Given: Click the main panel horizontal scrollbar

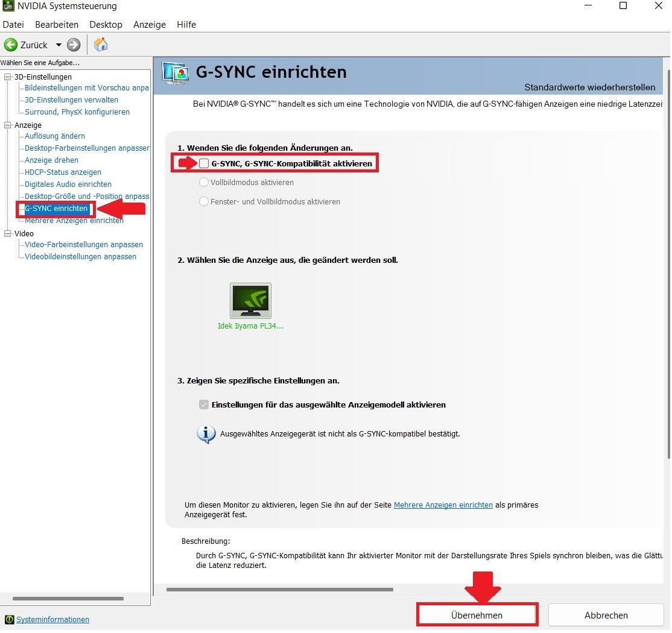Looking at the screenshot, I should click(280, 590).
